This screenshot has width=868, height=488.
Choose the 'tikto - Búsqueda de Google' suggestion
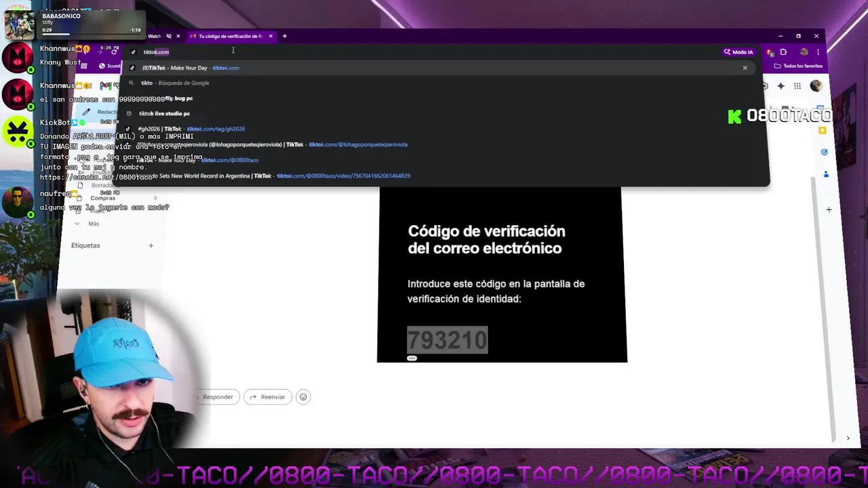point(441,83)
